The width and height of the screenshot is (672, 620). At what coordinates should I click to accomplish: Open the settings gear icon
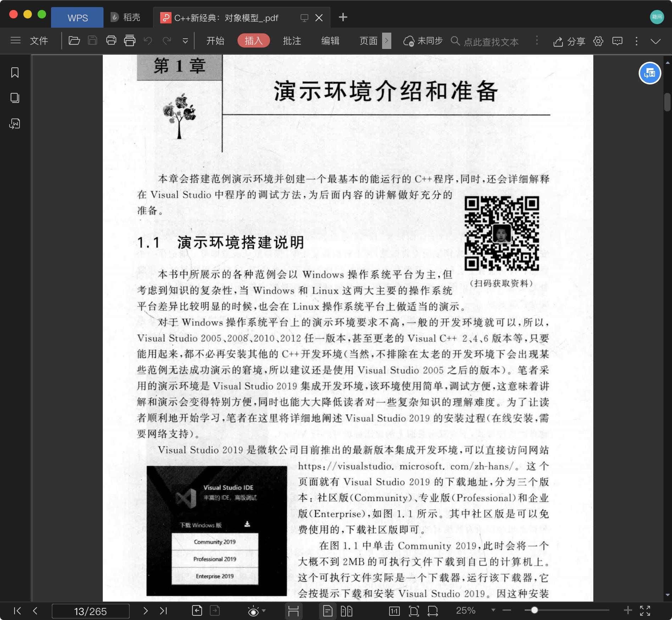598,41
